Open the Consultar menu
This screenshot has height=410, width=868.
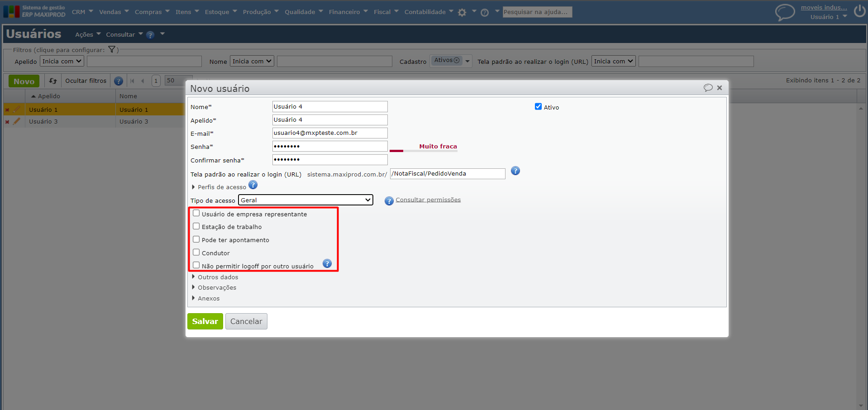[x=124, y=34]
